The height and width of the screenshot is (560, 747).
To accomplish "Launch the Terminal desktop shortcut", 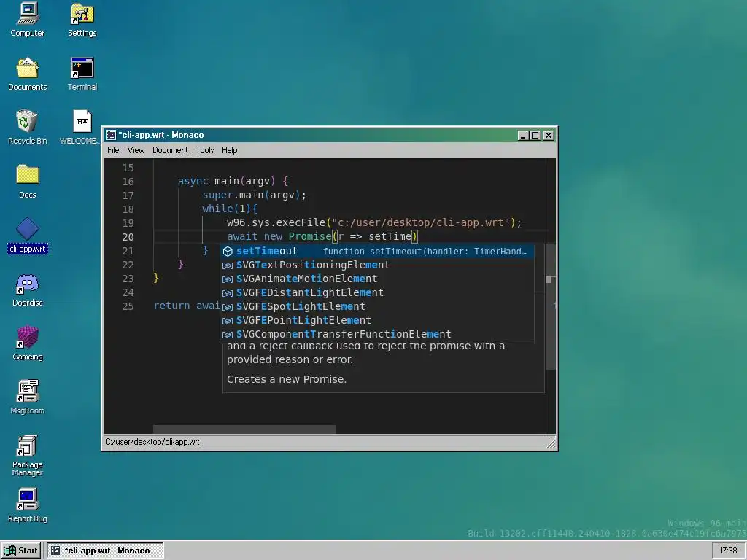I will tap(82, 74).
